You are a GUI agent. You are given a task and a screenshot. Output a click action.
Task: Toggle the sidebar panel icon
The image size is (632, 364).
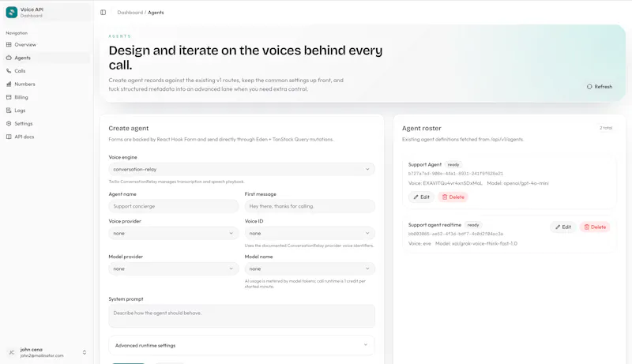click(103, 13)
